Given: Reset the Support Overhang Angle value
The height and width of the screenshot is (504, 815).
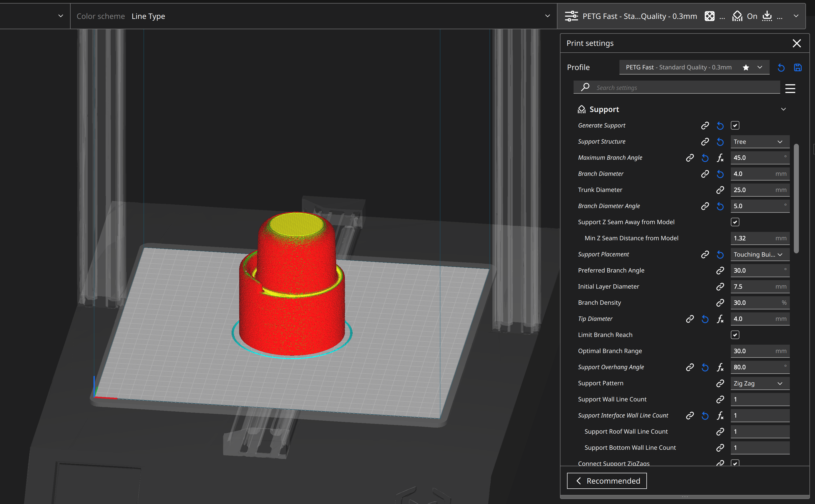Looking at the screenshot, I should 705,367.
